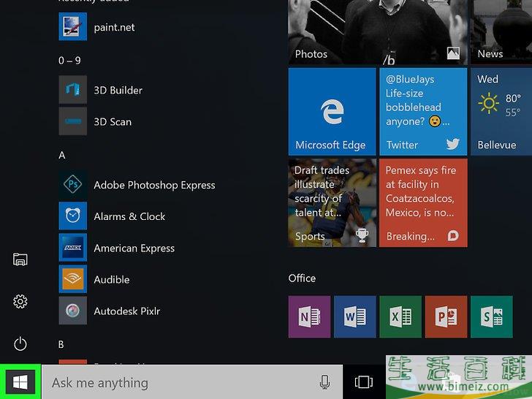
Task: Click the American Express label text
Action: click(134, 248)
